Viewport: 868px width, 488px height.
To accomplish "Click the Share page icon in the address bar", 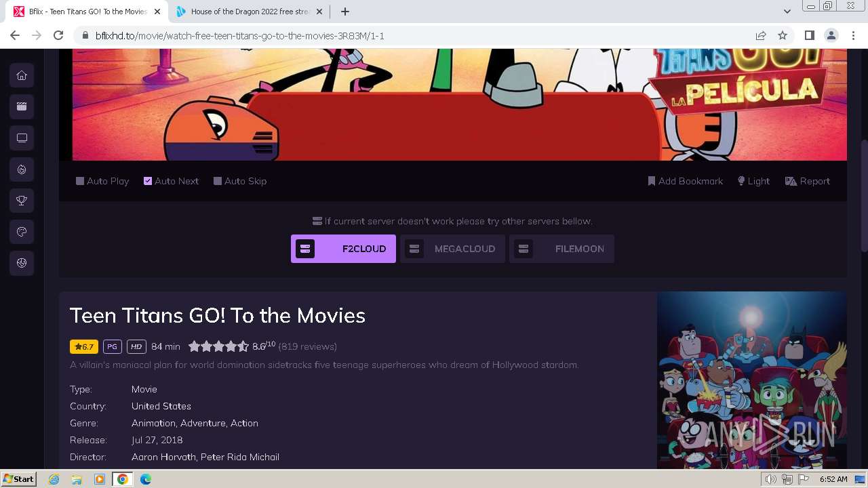I will coord(761,35).
